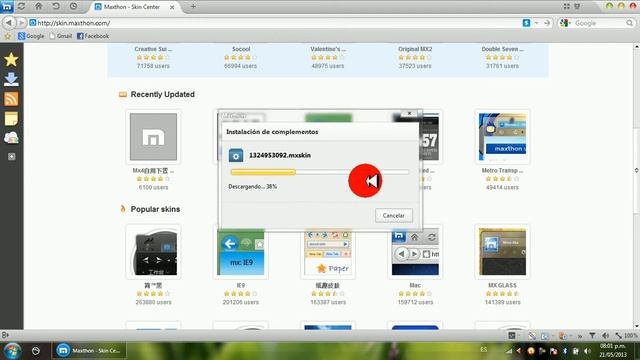
Task: Open the search engine selector dropdown
Action: [x=565, y=23]
